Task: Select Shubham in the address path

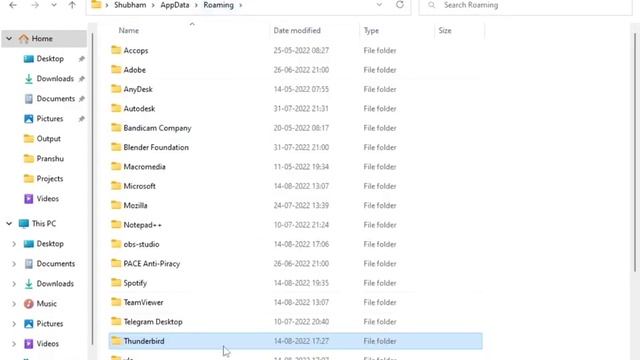Action: coord(130,5)
